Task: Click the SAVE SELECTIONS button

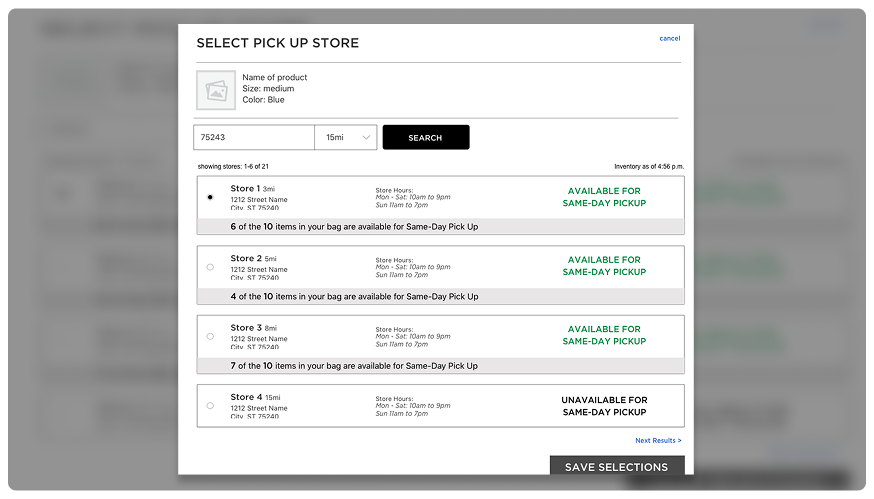Action: coord(616,467)
